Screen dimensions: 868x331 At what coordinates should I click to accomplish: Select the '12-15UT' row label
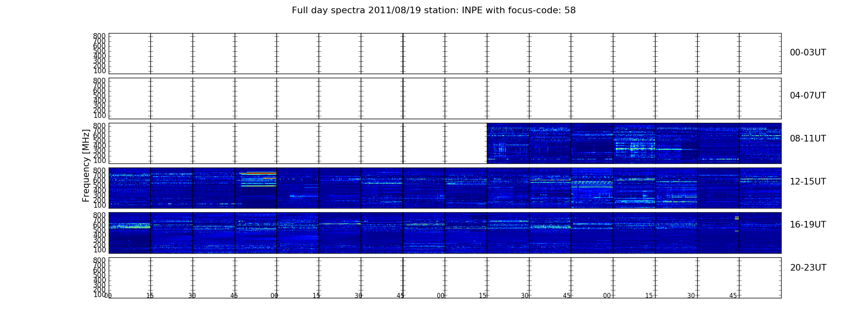(x=808, y=182)
